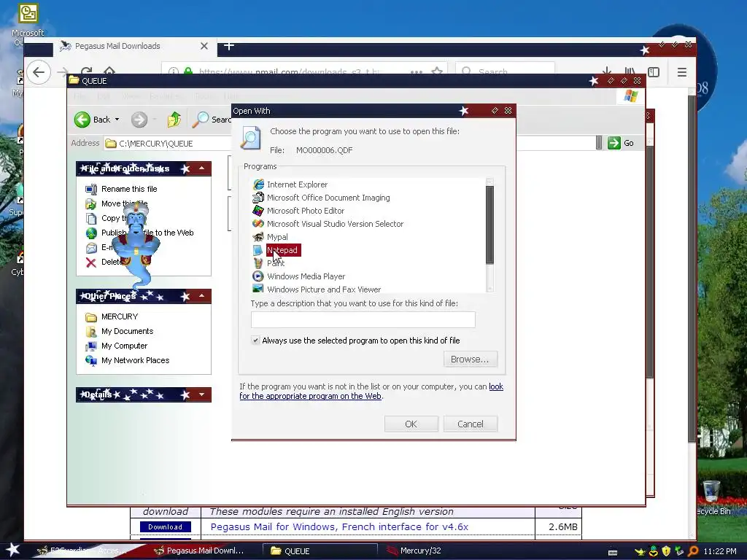Select Internet Explorer in Programs list
The image size is (747, 560).
pos(297,184)
